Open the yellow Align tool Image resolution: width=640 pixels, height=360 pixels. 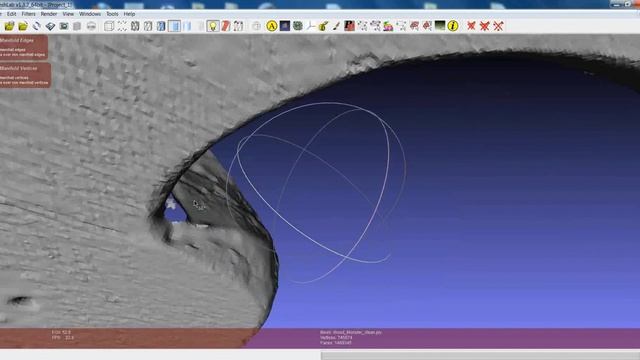(271, 26)
